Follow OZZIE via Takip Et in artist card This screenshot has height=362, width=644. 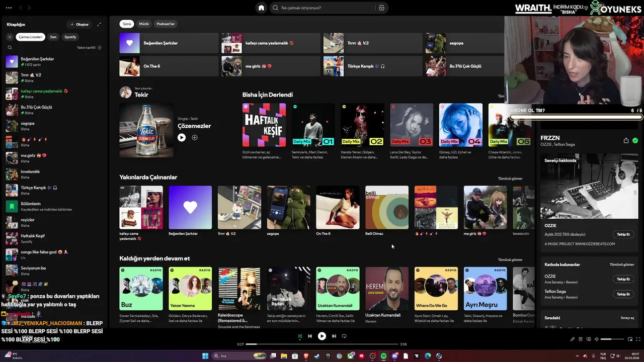tap(623, 234)
